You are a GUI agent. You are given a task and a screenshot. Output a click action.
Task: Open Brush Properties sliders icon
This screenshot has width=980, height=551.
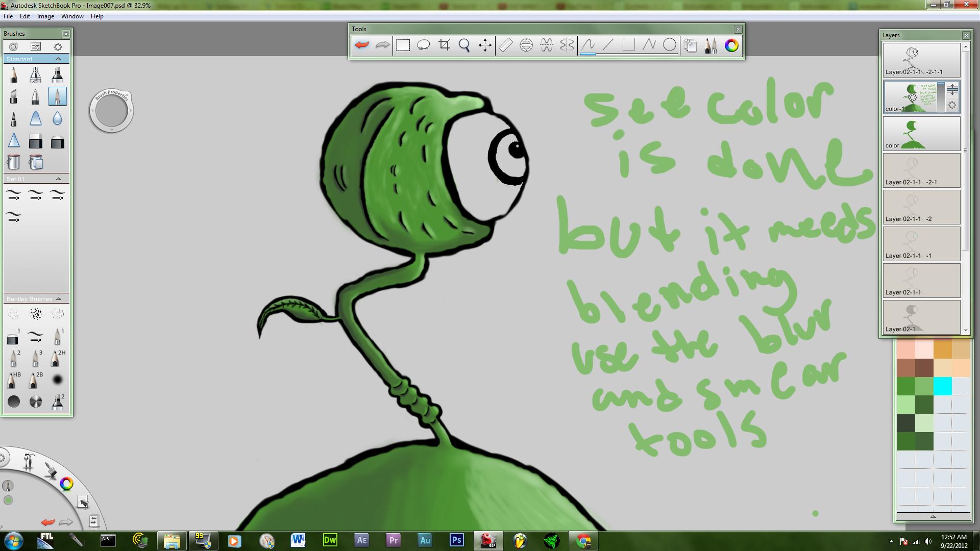point(36,46)
